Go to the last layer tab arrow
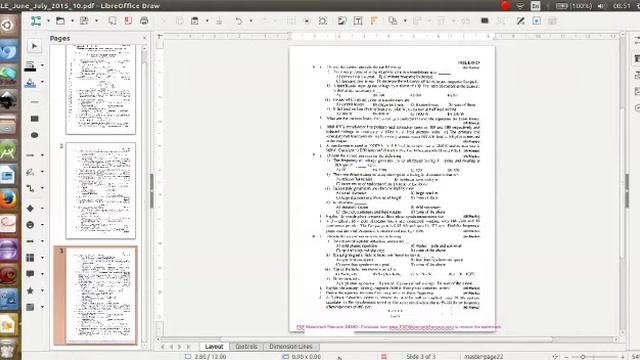Screen dimensions: 640x360 point(188,347)
